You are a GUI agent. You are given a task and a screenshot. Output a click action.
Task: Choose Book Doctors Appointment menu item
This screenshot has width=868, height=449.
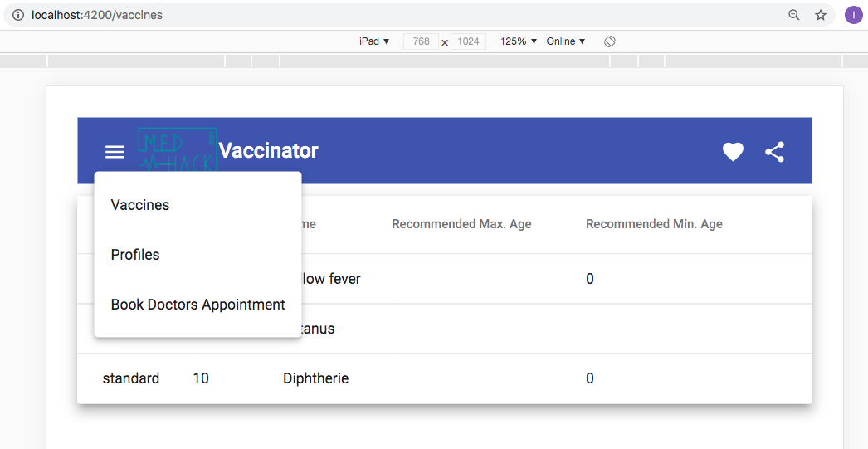[x=197, y=305]
